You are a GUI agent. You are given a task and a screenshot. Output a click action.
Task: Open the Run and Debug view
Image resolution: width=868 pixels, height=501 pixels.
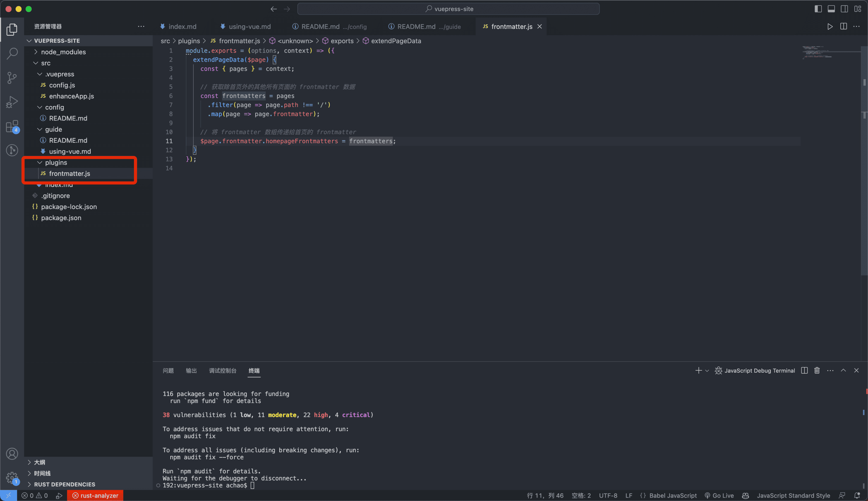pos(12,102)
